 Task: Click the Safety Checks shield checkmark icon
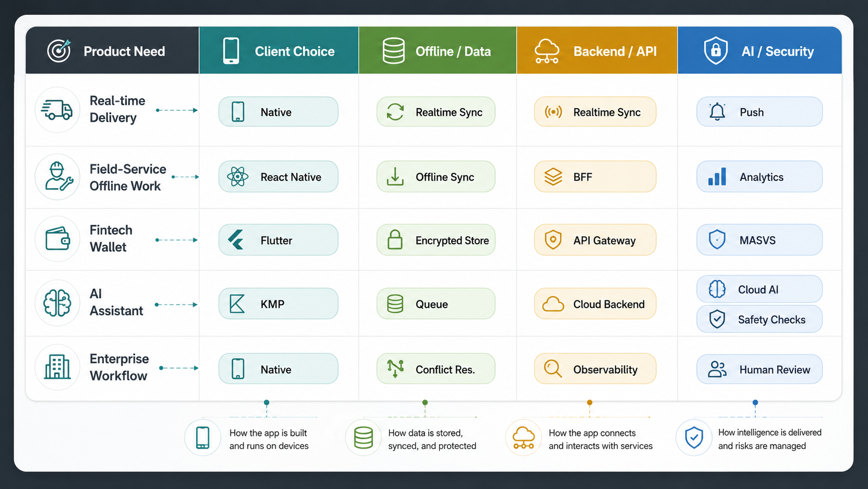tap(717, 319)
